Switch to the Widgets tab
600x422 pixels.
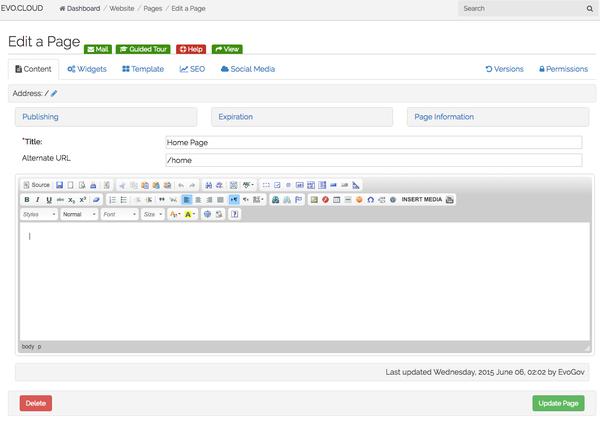[87, 69]
